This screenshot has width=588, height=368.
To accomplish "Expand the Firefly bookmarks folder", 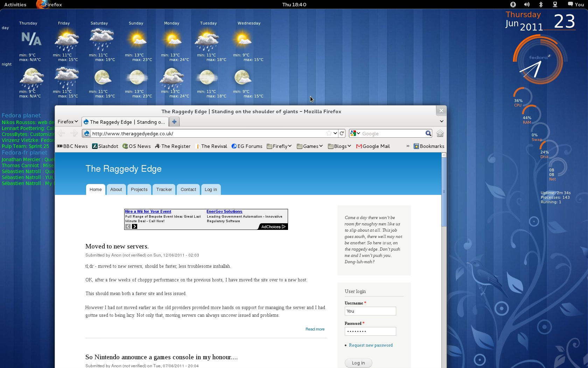I will pyautogui.click(x=279, y=146).
